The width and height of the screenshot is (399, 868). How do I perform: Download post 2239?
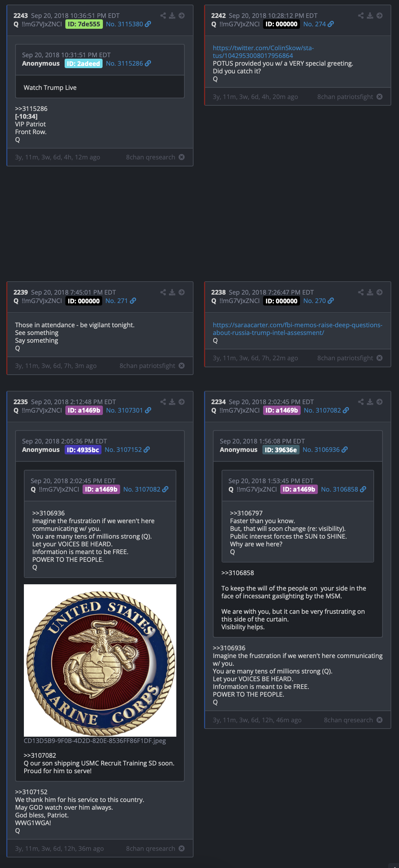point(172,292)
